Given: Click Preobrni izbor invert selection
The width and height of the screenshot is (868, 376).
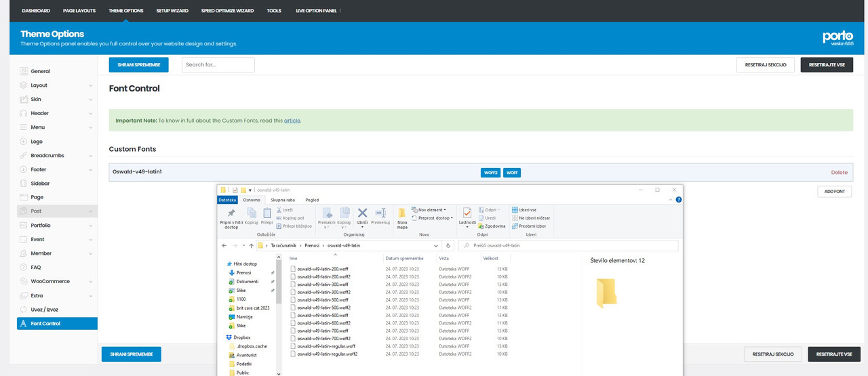Looking at the screenshot, I should (529, 226).
